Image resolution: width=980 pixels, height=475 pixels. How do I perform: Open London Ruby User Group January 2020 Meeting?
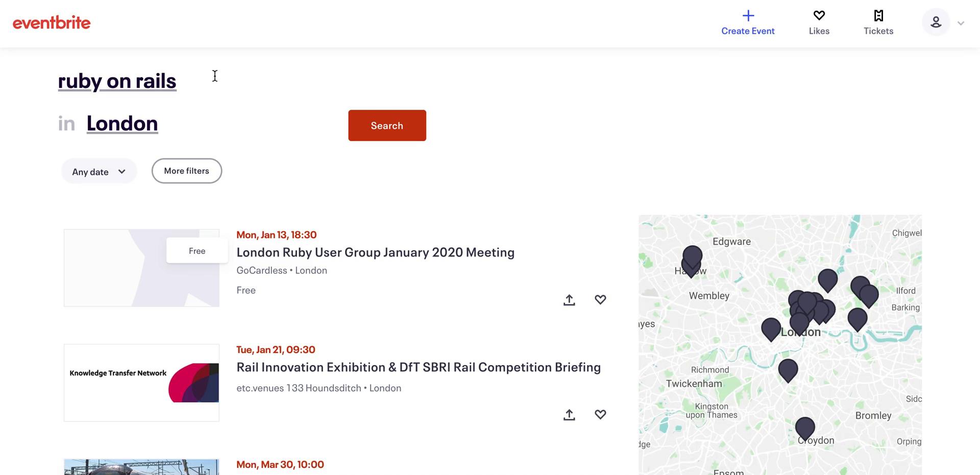click(x=375, y=252)
